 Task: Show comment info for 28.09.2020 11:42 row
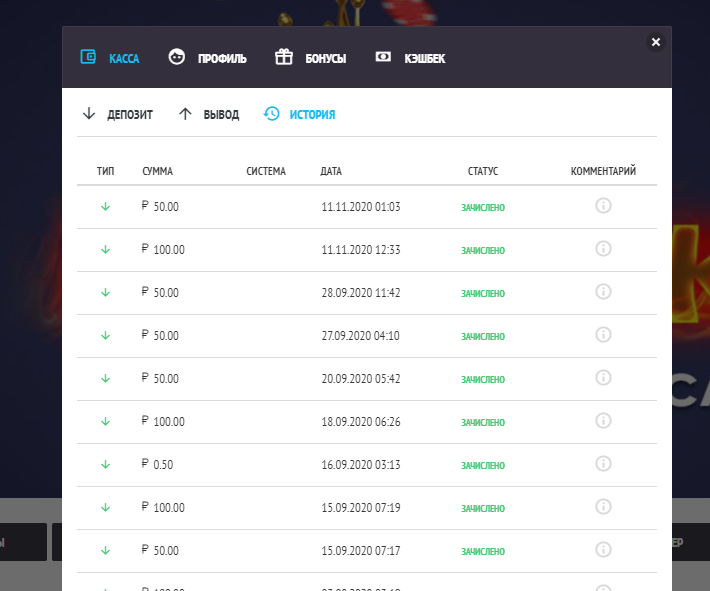click(603, 292)
